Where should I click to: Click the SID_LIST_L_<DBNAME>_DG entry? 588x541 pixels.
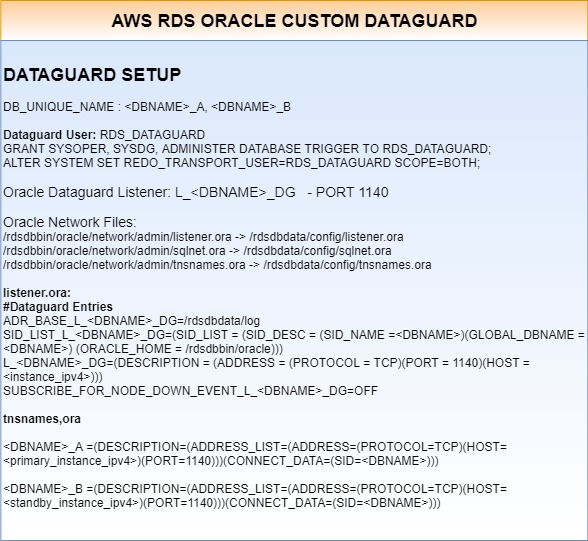coord(294,342)
